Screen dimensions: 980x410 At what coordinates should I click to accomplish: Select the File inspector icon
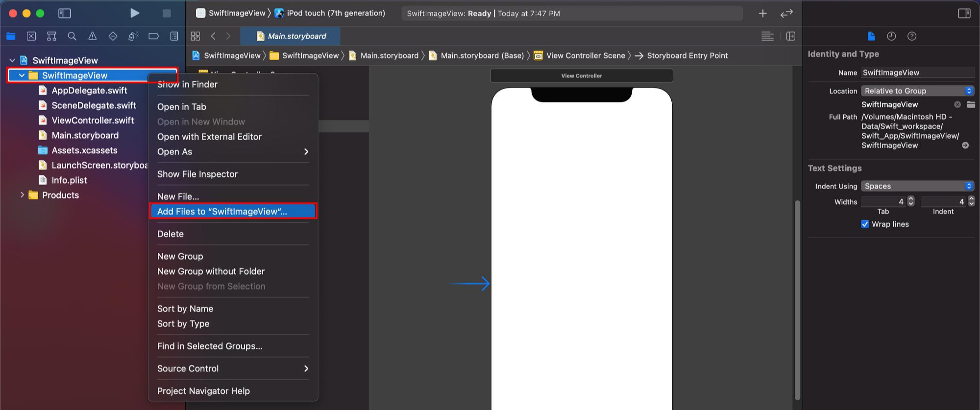871,36
